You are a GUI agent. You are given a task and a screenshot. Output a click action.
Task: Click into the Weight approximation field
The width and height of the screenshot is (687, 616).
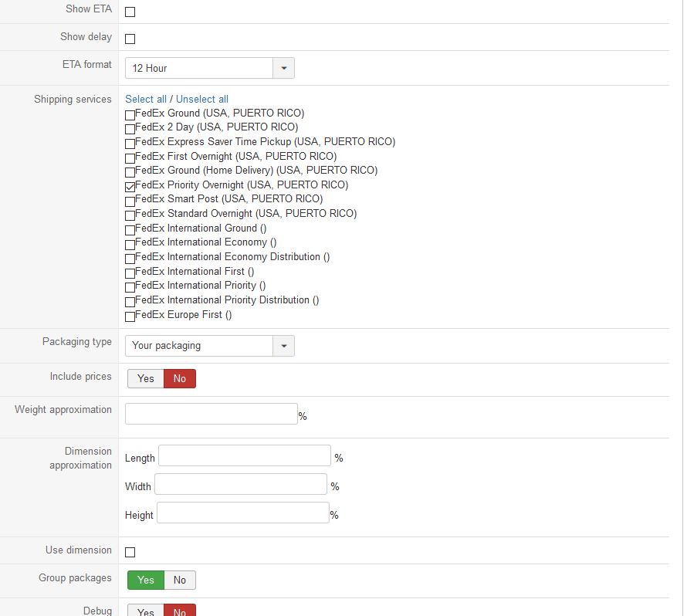click(211, 414)
